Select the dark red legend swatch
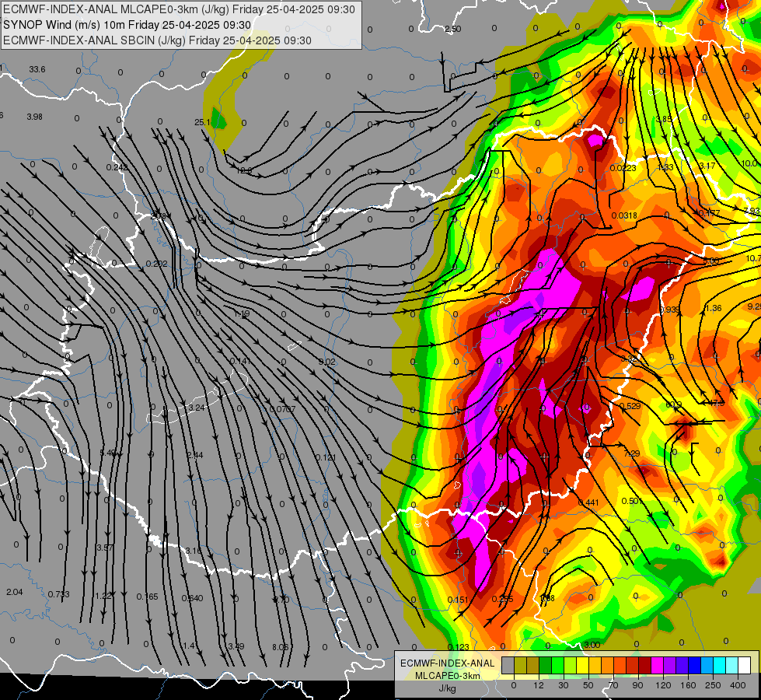Viewport: 761px width, 700px height. point(645,665)
